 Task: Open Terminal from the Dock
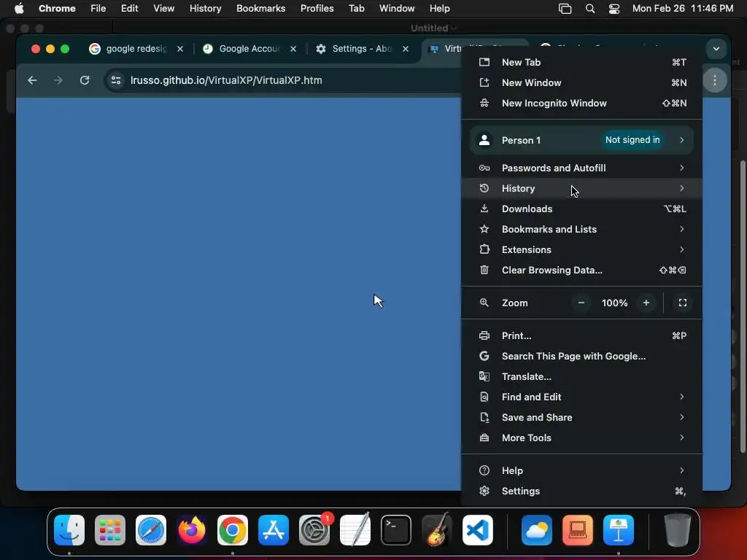point(396,530)
